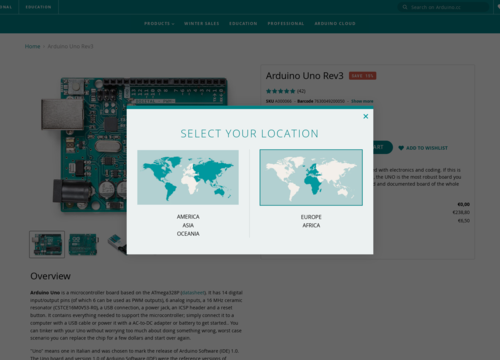
Task: Open the (42) reviews count
Action: click(x=301, y=91)
